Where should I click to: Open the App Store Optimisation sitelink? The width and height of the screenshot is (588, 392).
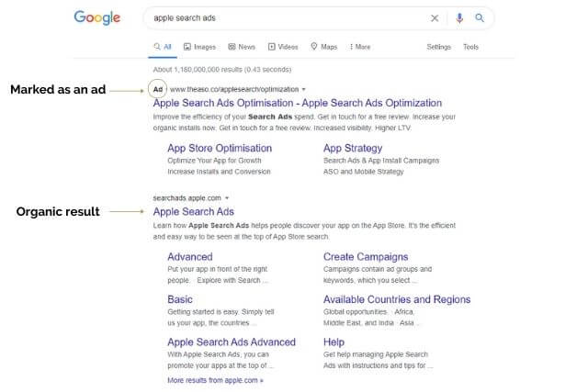(x=220, y=148)
